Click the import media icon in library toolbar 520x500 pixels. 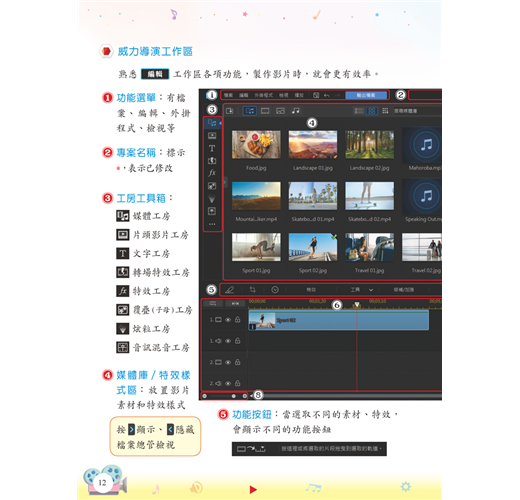pos(230,111)
